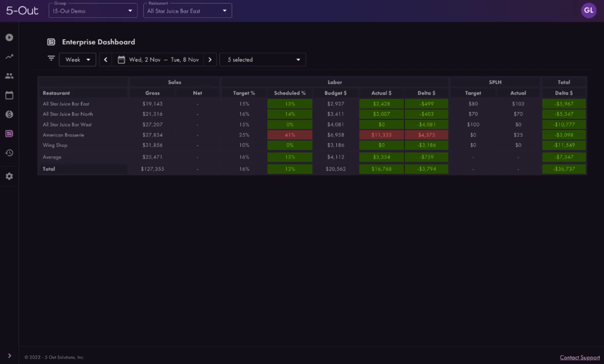Click the red 41% scheduled cell

(290, 135)
